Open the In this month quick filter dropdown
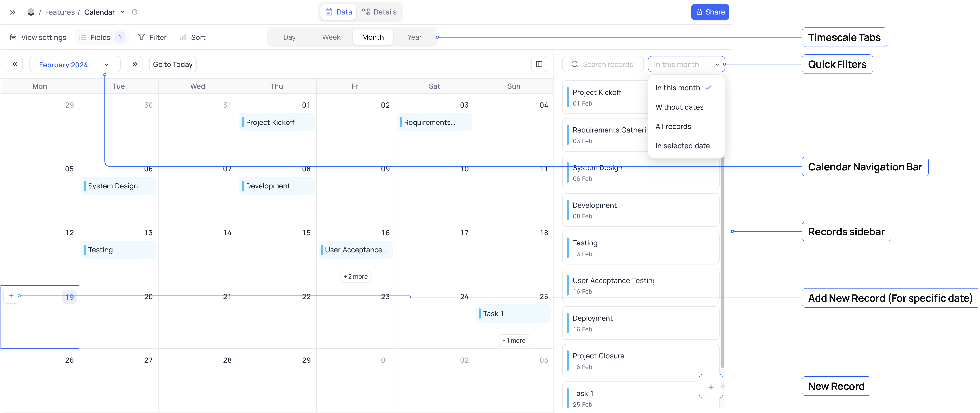 (x=686, y=64)
